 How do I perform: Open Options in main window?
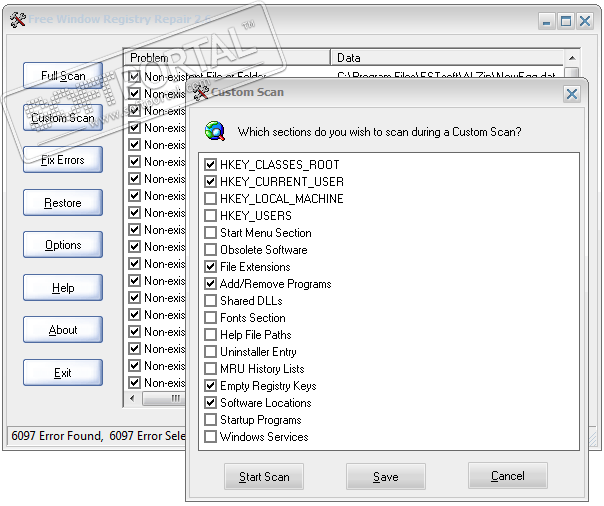pos(63,245)
